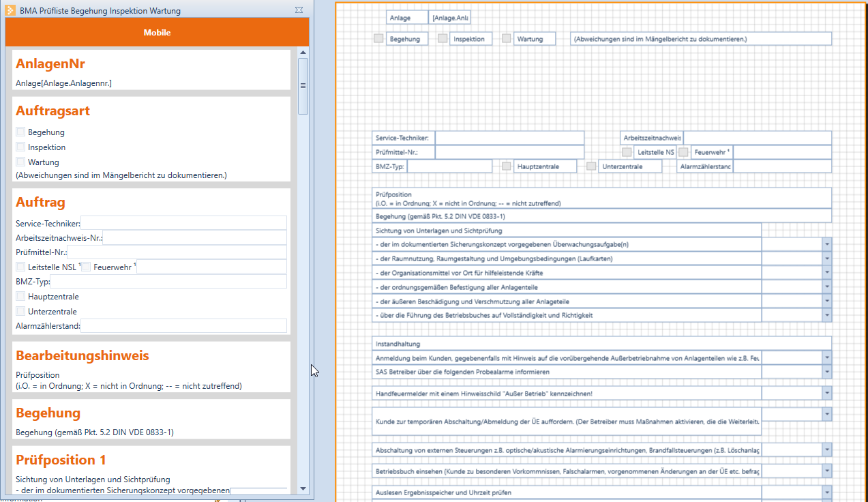Image resolution: width=868 pixels, height=502 pixels.
Task: Expand dropdown for SAS Betreiber Probealarme row
Action: pyautogui.click(x=826, y=372)
